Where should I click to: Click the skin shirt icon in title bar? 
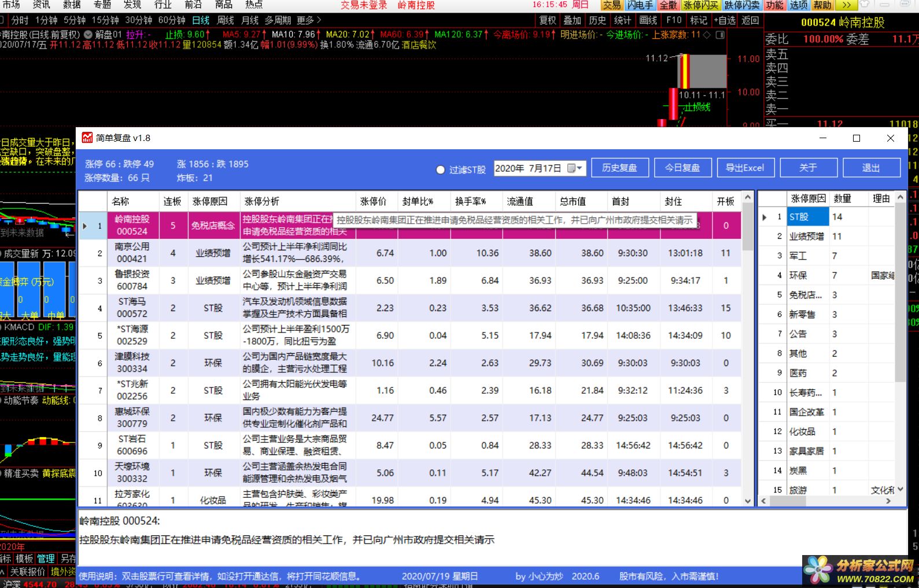865,5
